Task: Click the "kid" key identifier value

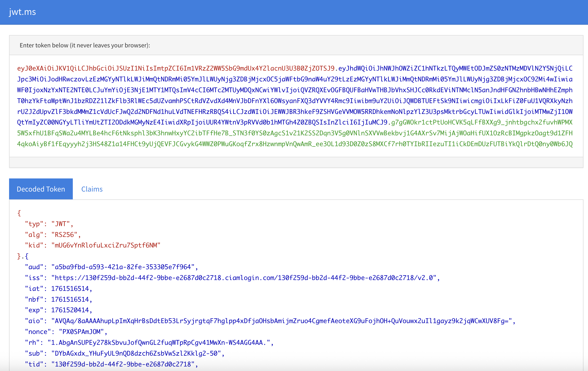Action: [106, 245]
